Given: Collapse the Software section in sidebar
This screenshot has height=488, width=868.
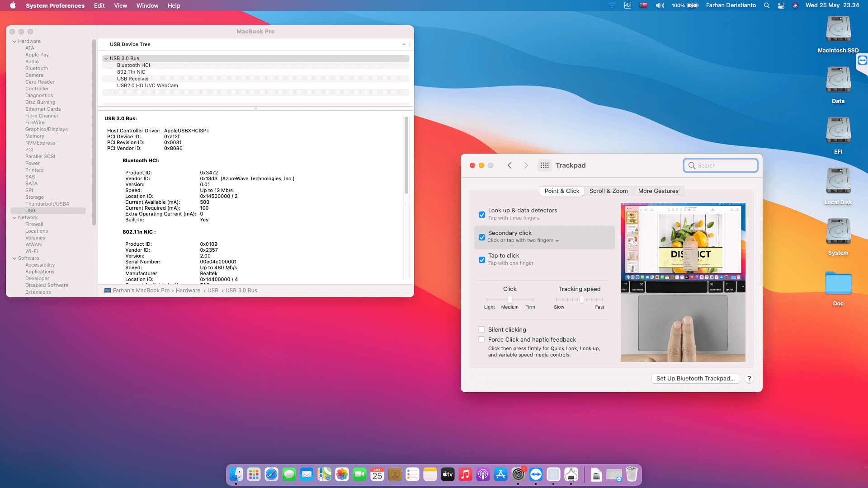Looking at the screenshot, I should [14, 258].
